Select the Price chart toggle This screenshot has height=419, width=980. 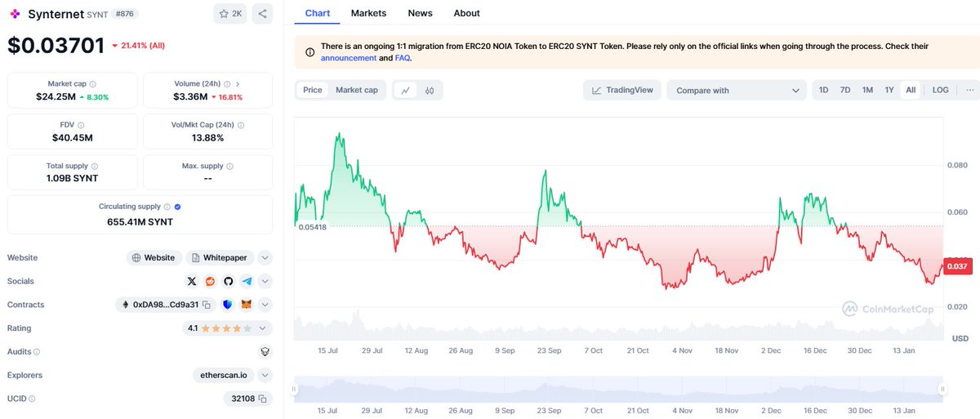pyautogui.click(x=313, y=90)
